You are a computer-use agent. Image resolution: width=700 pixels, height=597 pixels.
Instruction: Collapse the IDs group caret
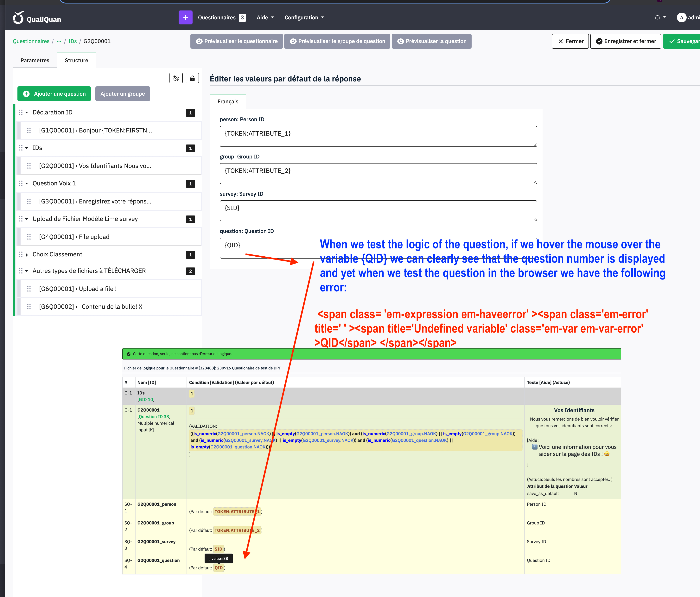[x=27, y=148]
